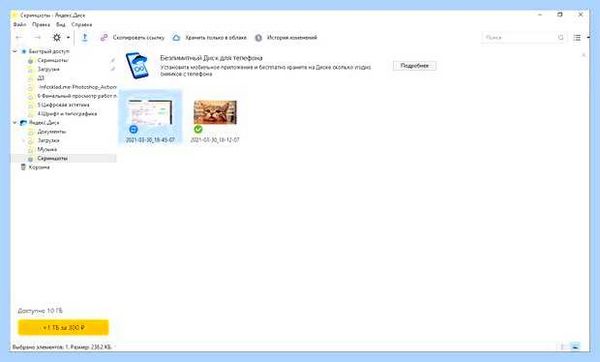Click the yellow +1 ТБ за 300 ₽ button
Image resolution: width=600 pixels, height=362 pixels.
pyautogui.click(x=64, y=328)
